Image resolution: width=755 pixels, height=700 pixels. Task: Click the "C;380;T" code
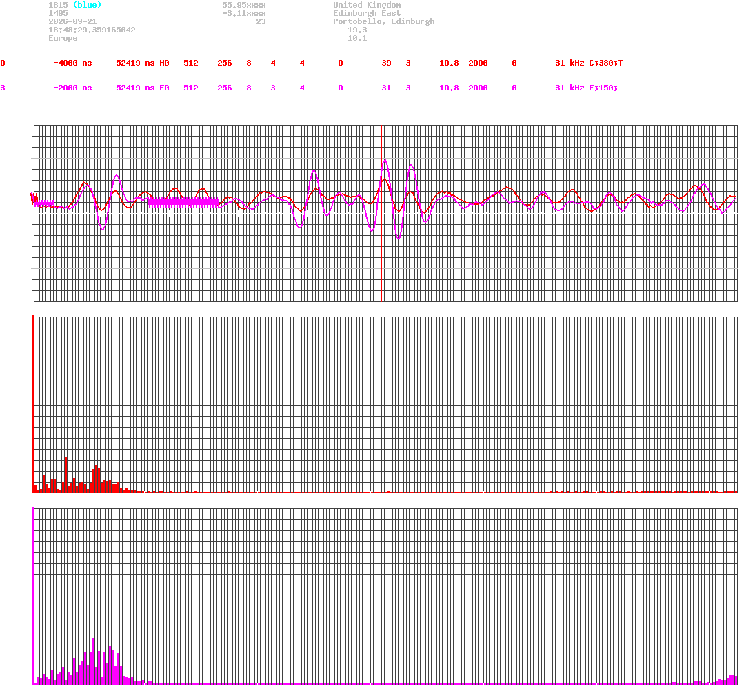[x=606, y=63]
